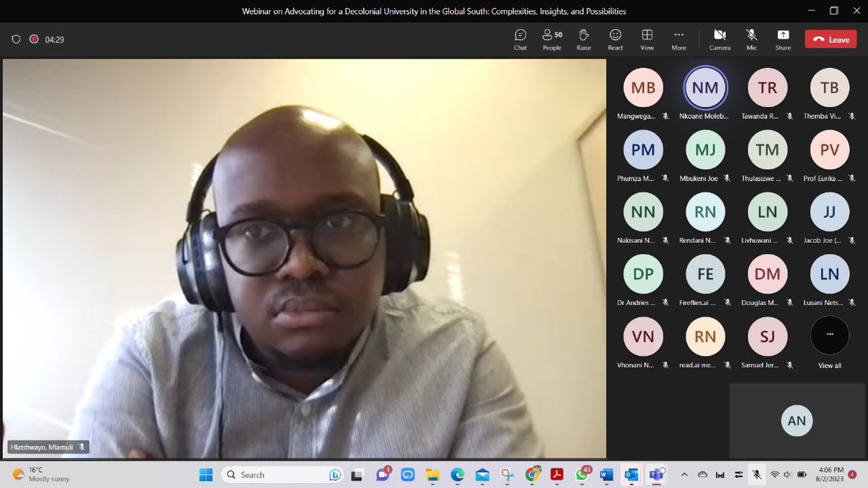
Task: Click the recording indicator red dot
Action: [33, 39]
